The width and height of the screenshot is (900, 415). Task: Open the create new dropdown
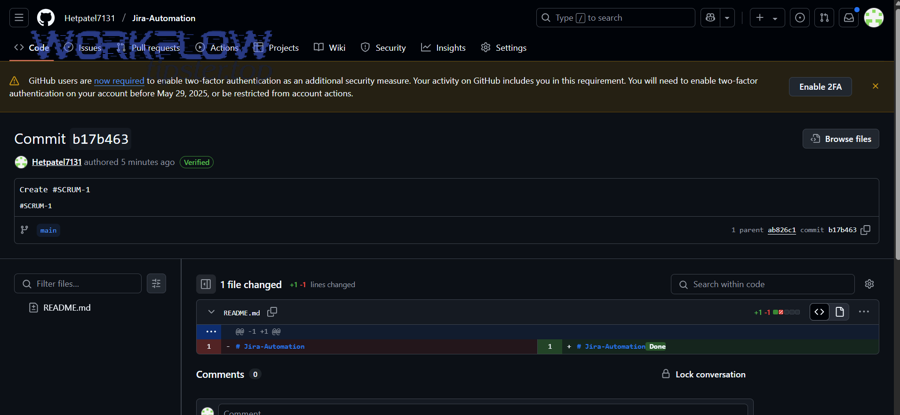767,18
